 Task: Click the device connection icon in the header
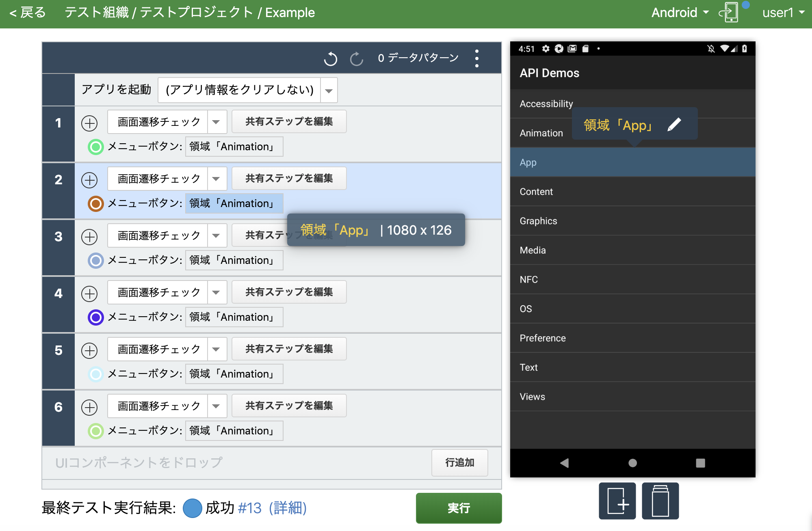(x=729, y=12)
